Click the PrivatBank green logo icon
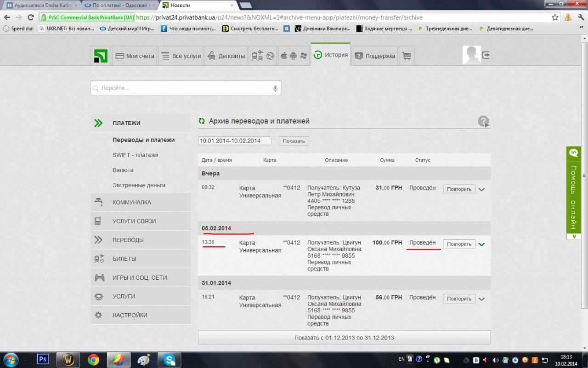Image resolution: width=588 pixels, height=368 pixels. pyautogui.click(x=101, y=56)
